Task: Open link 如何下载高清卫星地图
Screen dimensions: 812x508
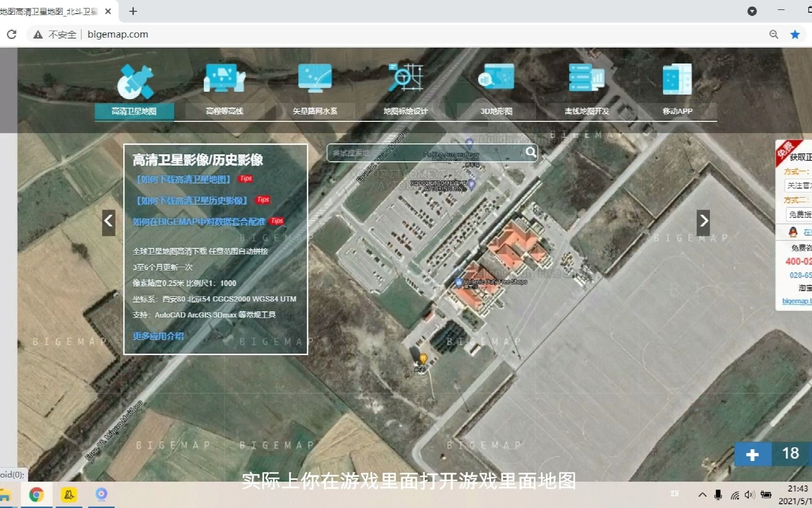Action: [x=183, y=179]
